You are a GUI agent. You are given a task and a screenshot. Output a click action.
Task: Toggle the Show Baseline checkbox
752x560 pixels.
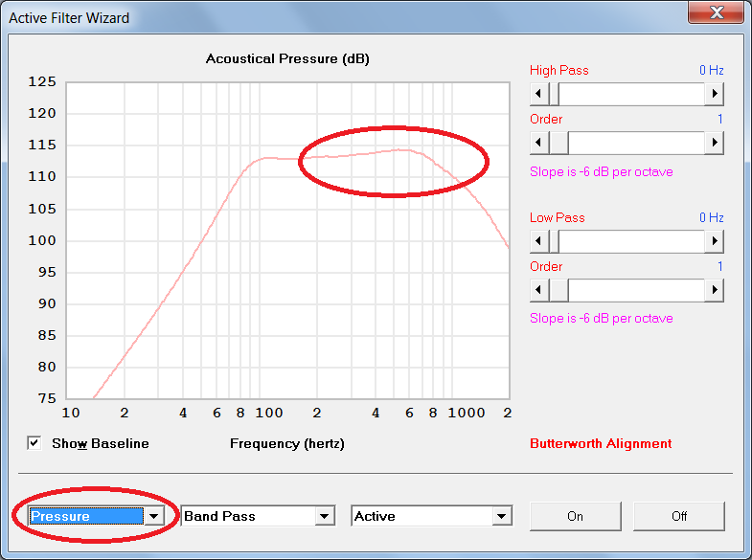click(x=34, y=443)
